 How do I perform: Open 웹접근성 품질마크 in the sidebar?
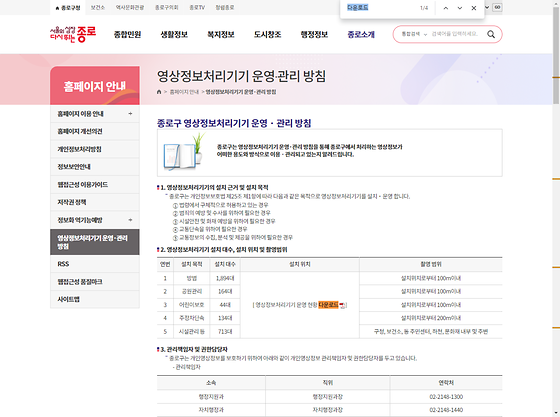pos(95,282)
